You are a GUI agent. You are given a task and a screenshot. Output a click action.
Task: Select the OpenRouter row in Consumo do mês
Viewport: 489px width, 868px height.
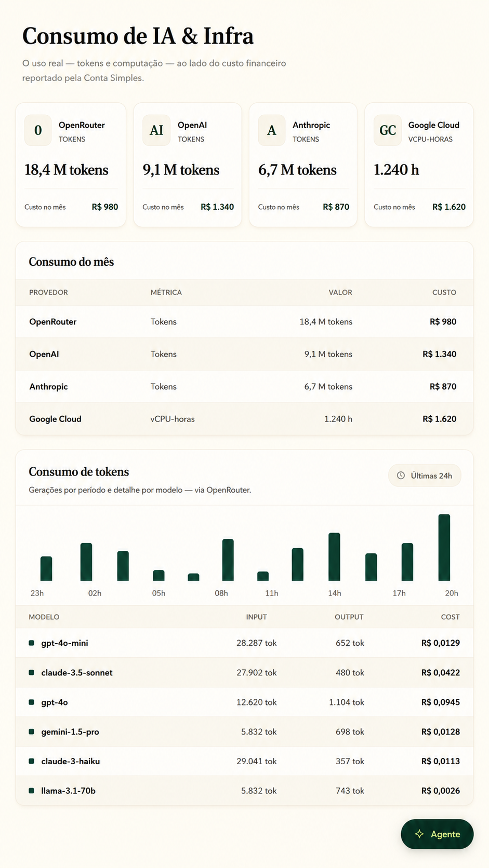pos(244,322)
